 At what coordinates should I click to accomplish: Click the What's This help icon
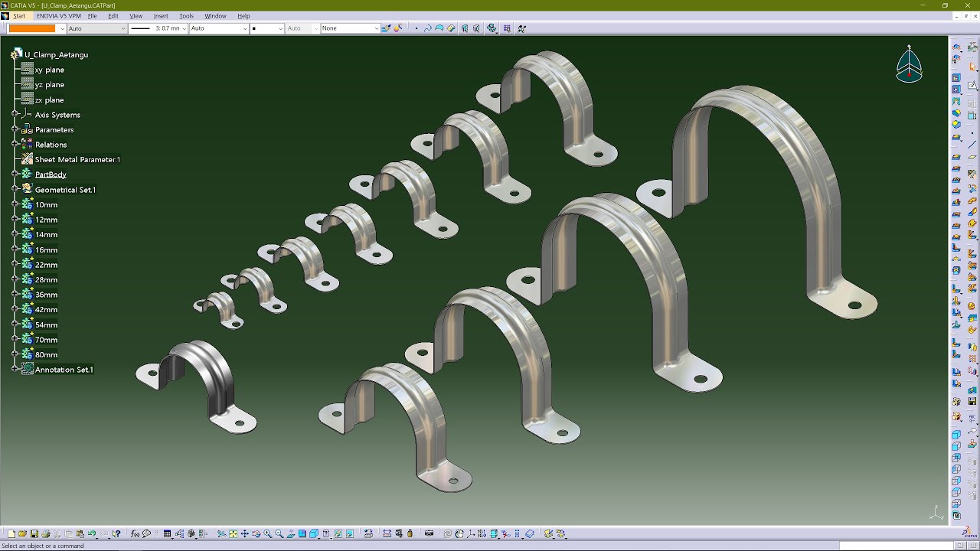coord(116,533)
